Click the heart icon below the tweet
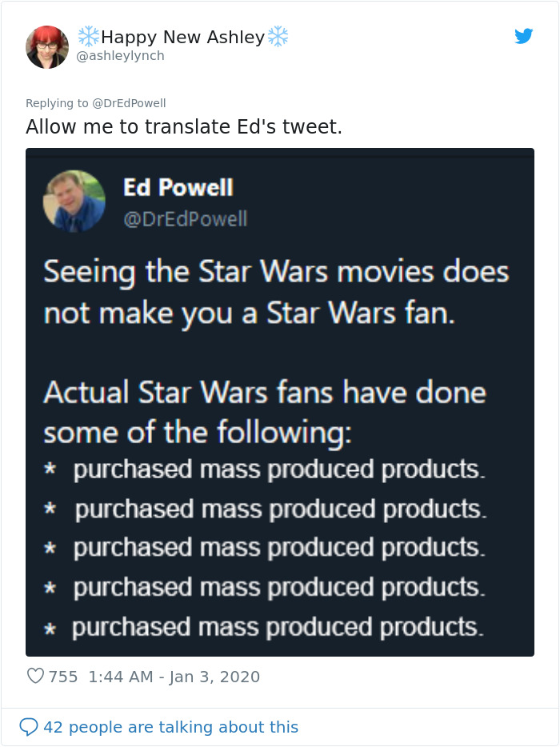 tap(34, 677)
